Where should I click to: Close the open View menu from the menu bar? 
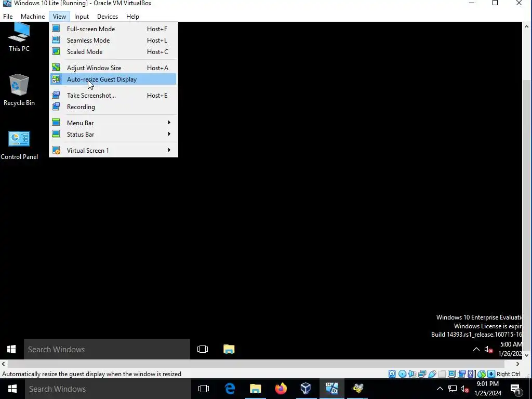59,16
